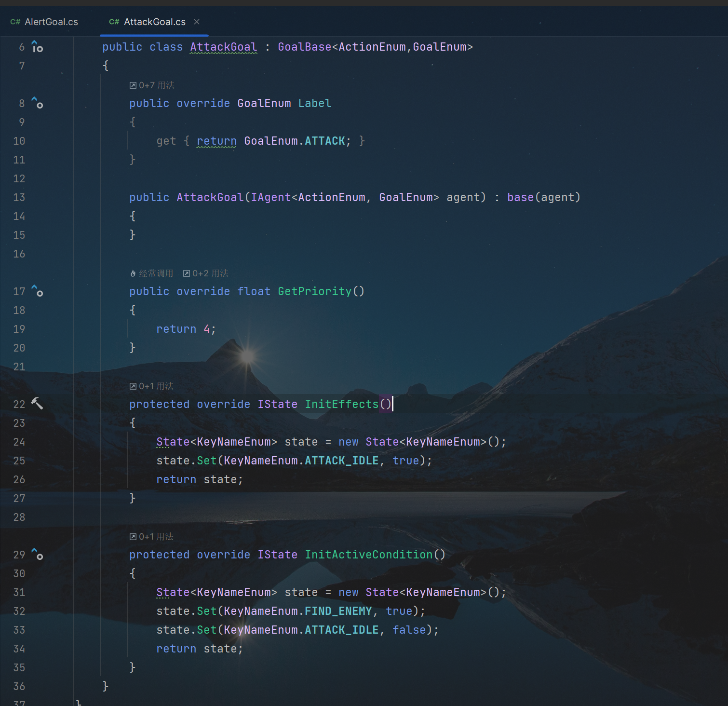Click inheritance gutter icon beside AttackGoal class
The image size is (728, 706).
point(37,47)
